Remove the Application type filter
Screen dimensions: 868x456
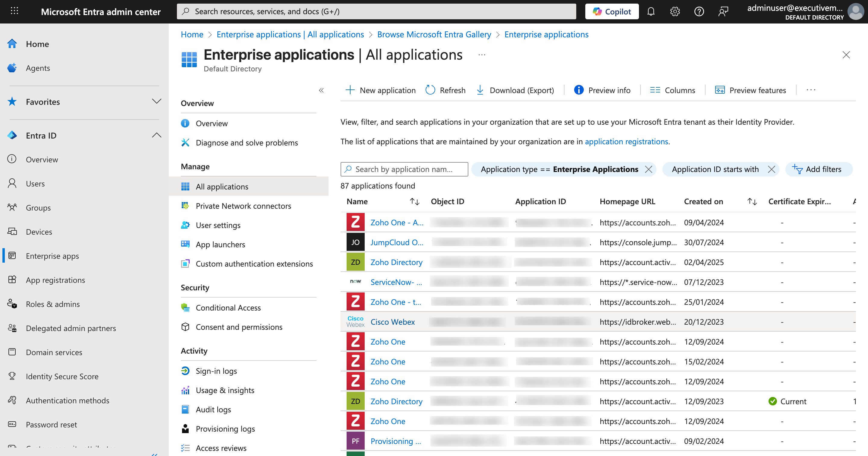pyautogui.click(x=649, y=169)
